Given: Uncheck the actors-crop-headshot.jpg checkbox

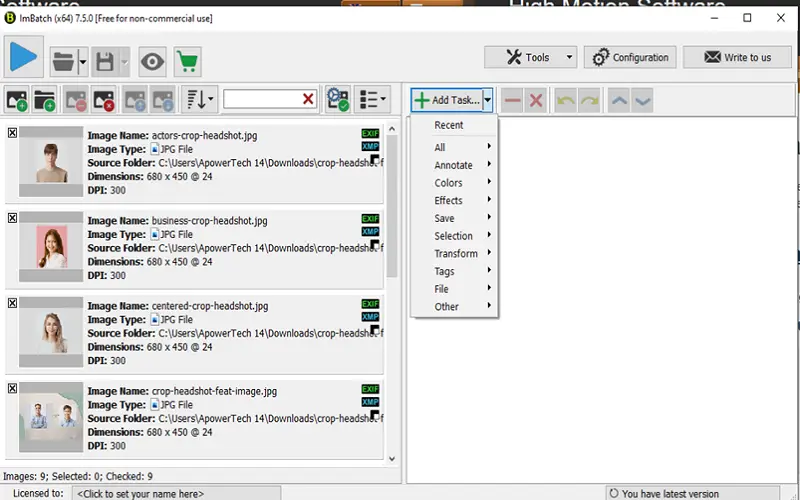Looking at the screenshot, I should pyautogui.click(x=12, y=133).
